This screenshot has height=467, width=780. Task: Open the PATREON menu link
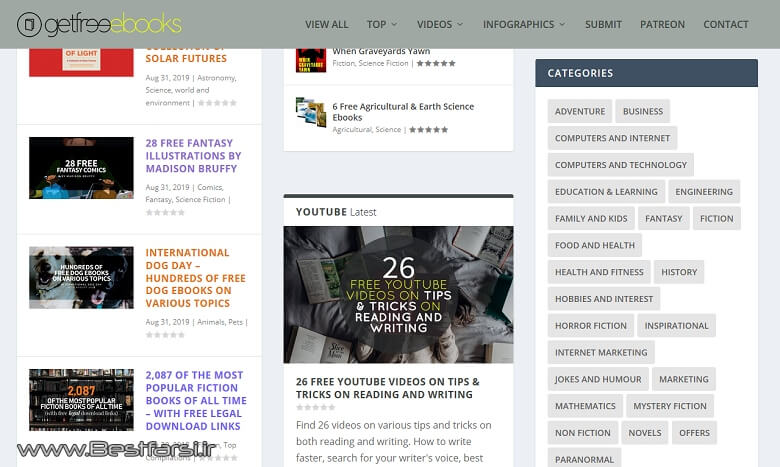point(662,24)
